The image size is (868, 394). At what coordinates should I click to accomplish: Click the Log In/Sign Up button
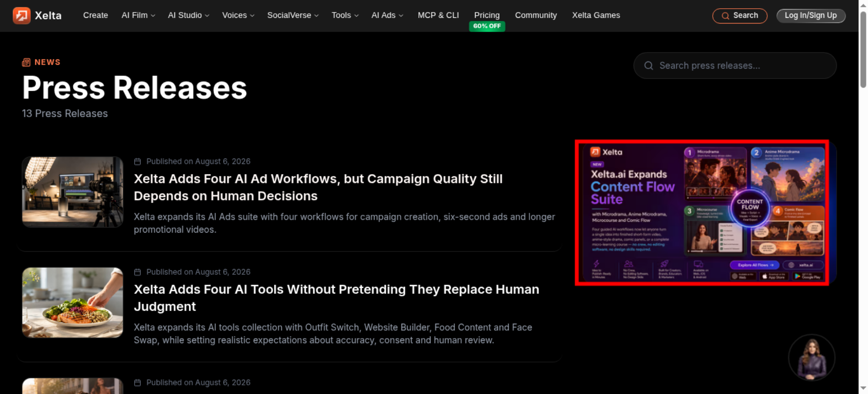click(811, 16)
